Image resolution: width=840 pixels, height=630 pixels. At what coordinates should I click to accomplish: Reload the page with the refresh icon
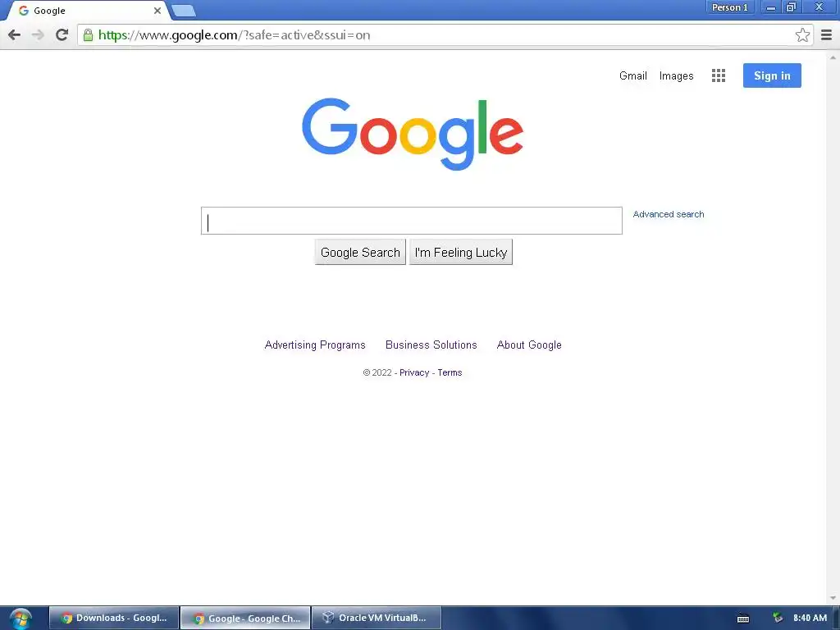62,35
